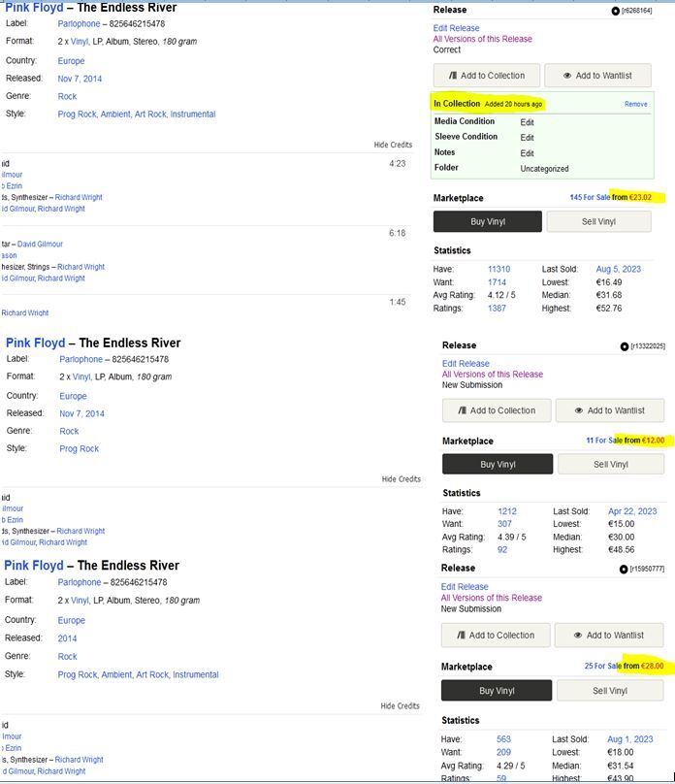Image resolution: width=675 pixels, height=784 pixels.
Task: Open the 1714 Want count link
Action: [497, 282]
